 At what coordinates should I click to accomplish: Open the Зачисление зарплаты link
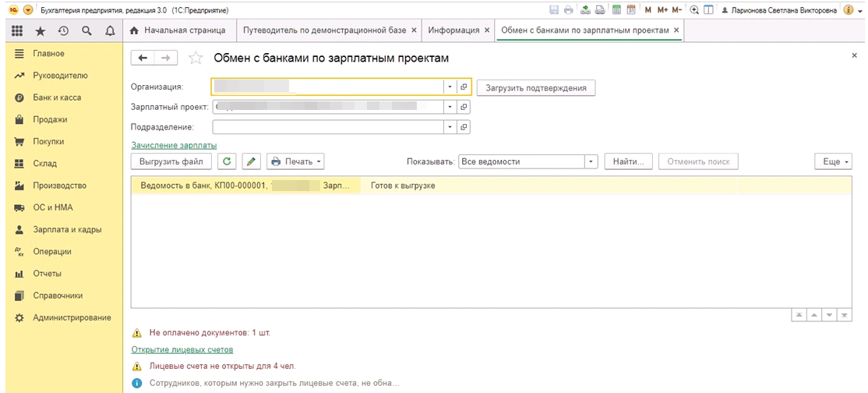point(174,145)
